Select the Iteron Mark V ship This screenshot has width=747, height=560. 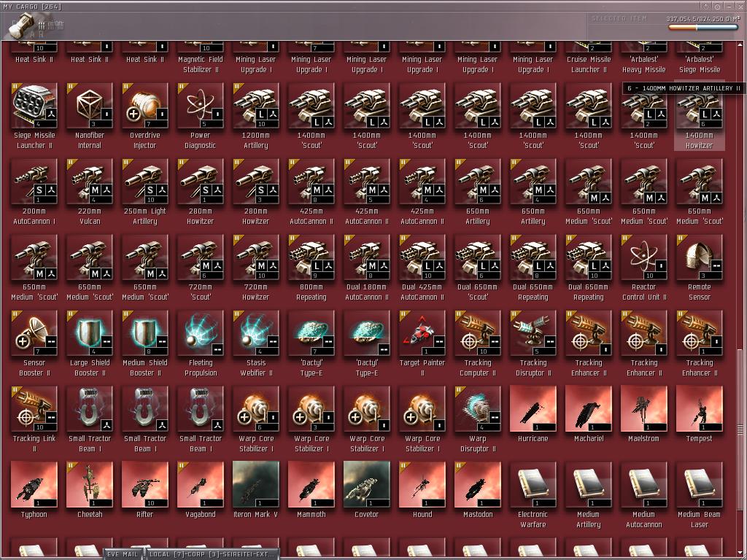(256, 491)
